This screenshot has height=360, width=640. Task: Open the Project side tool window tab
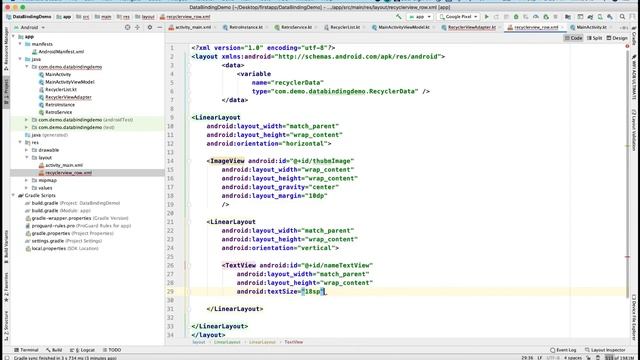point(6,92)
